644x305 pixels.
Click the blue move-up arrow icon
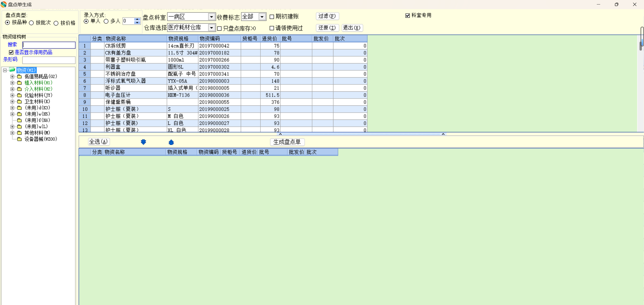click(x=171, y=142)
